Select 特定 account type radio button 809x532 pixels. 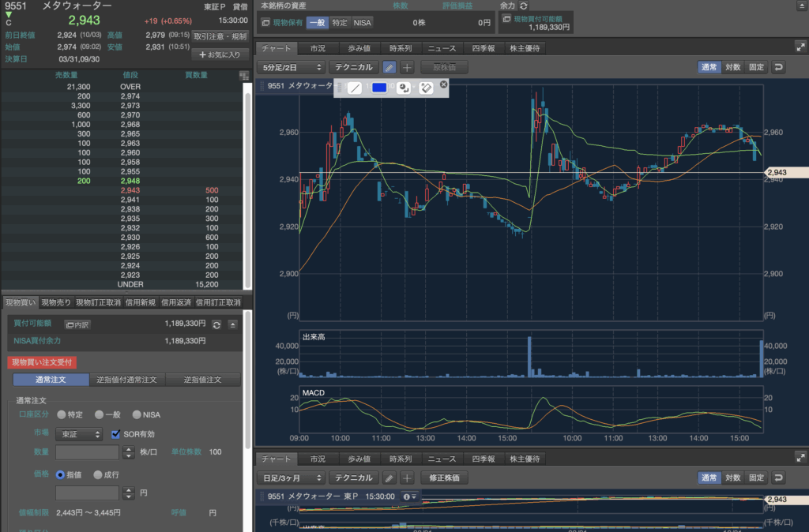tap(62, 414)
